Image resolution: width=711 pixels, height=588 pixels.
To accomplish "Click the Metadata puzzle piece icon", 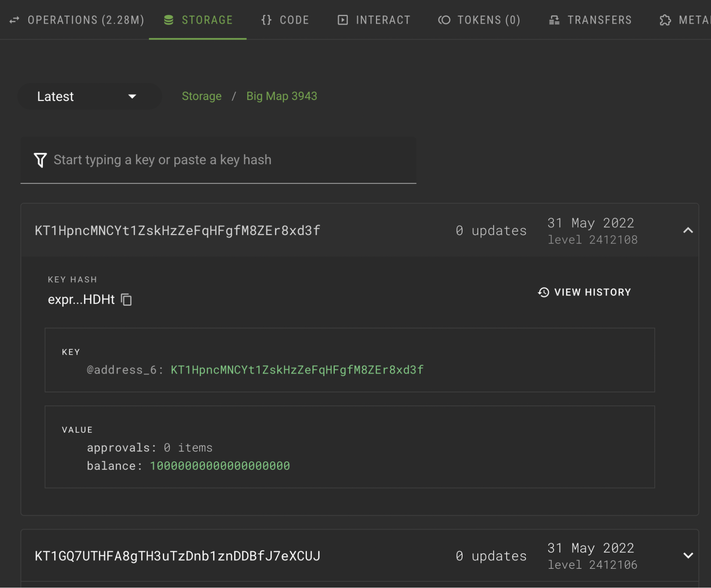I will tap(665, 20).
